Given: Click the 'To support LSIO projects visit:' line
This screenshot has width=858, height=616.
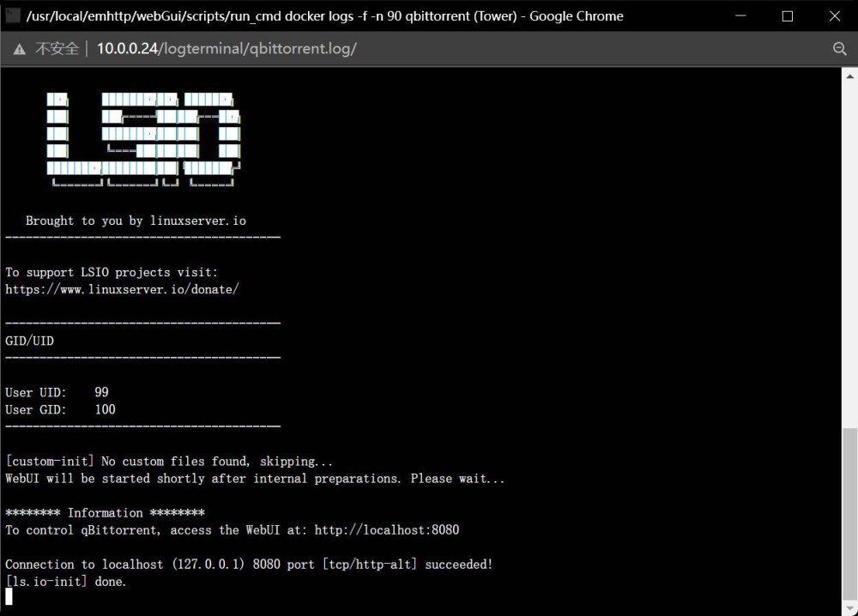Looking at the screenshot, I should 112,272.
